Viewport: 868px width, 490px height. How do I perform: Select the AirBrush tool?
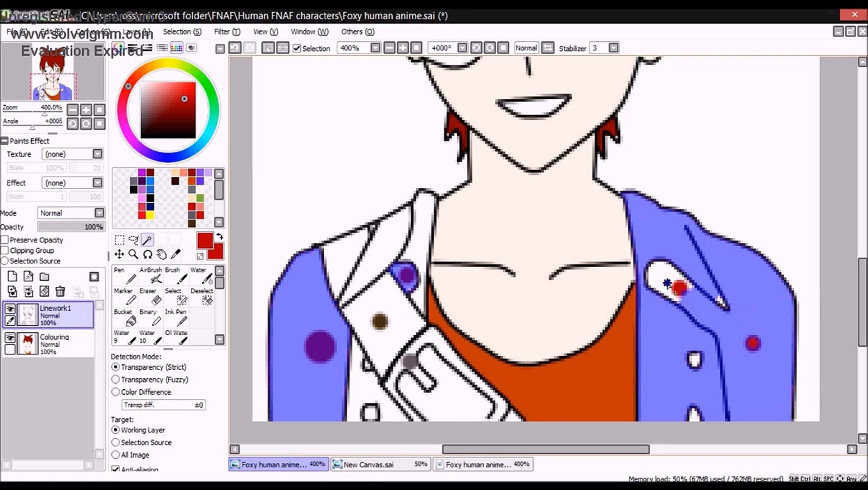click(151, 275)
